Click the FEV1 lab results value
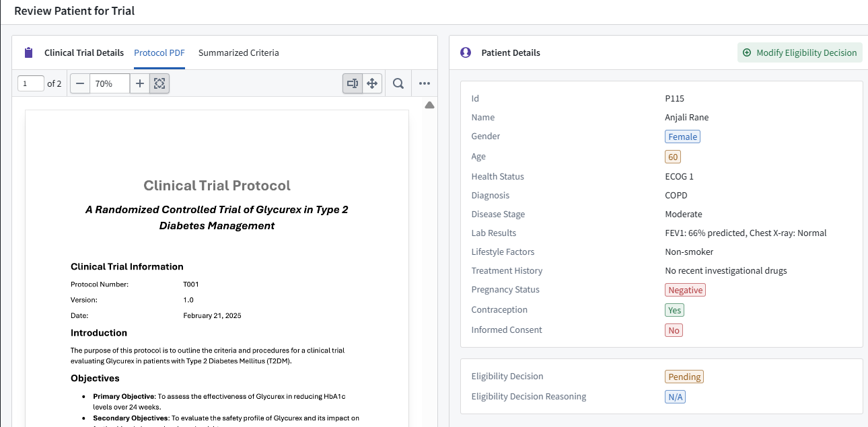The height and width of the screenshot is (427, 868). pyautogui.click(x=746, y=233)
